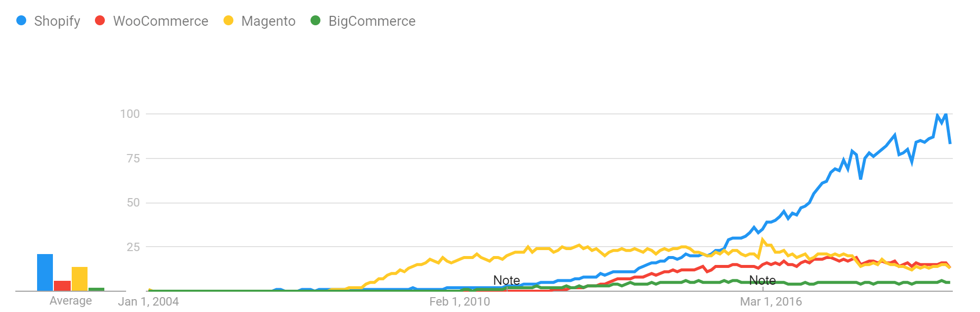Click the yellow Magento legend dot
This screenshot has width=980, height=312.
[x=228, y=20]
